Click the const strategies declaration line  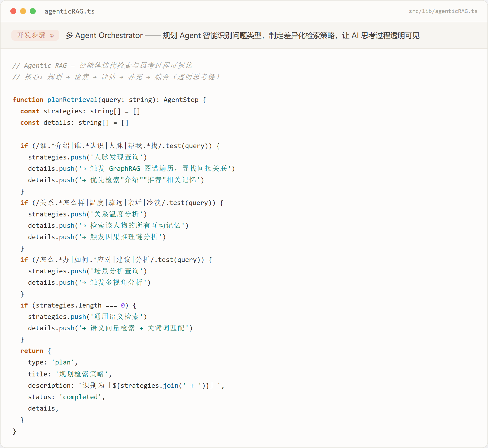pyautogui.click(x=80, y=111)
